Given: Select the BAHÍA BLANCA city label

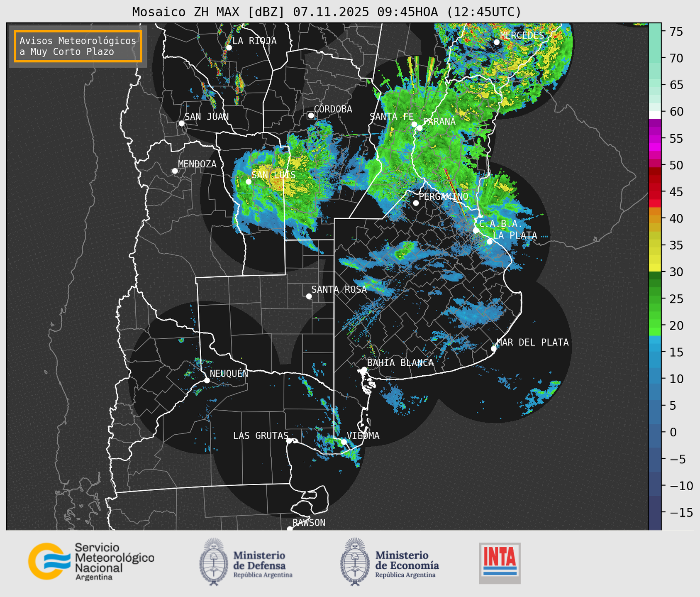Looking at the screenshot, I should click(400, 363).
